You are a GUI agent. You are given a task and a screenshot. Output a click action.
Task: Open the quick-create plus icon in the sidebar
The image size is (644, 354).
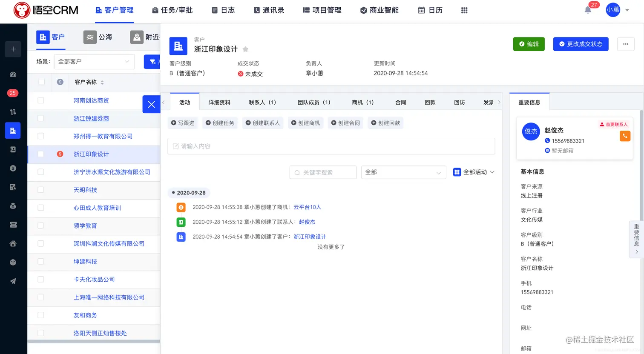tap(13, 49)
